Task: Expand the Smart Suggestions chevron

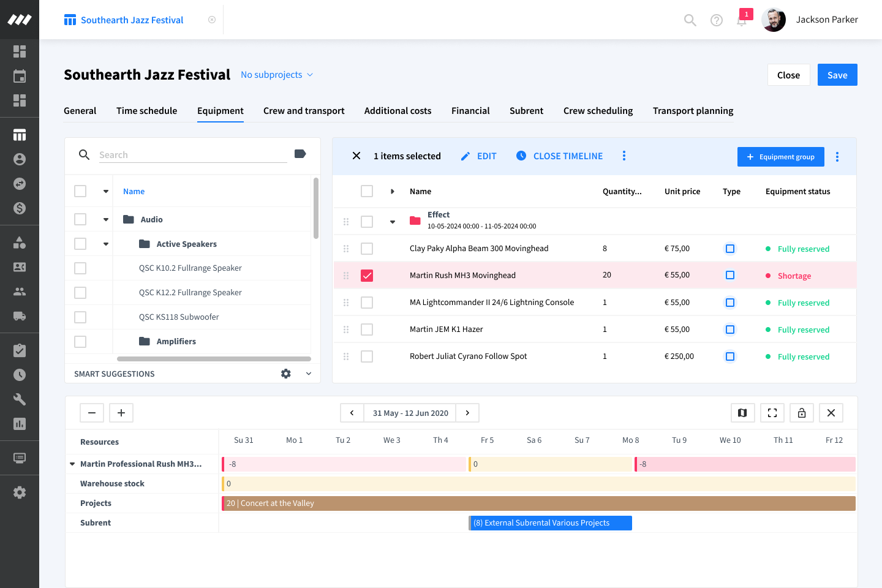Action: click(x=309, y=374)
